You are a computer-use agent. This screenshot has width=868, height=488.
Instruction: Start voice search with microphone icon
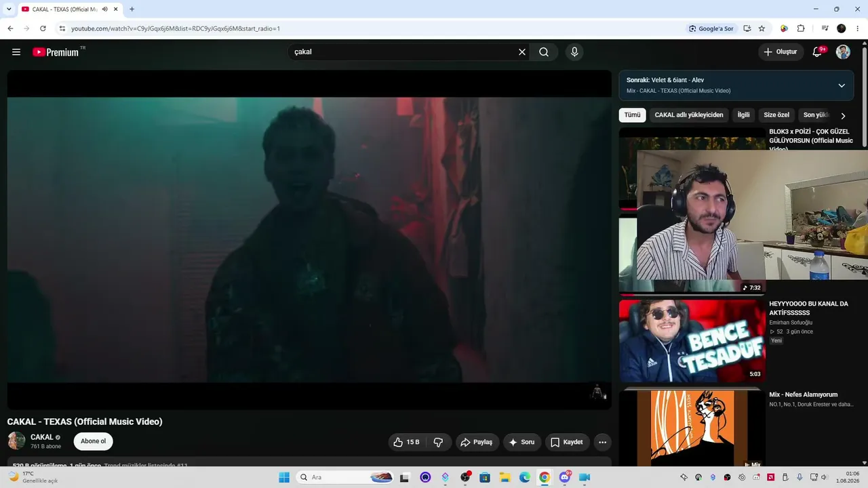point(574,52)
